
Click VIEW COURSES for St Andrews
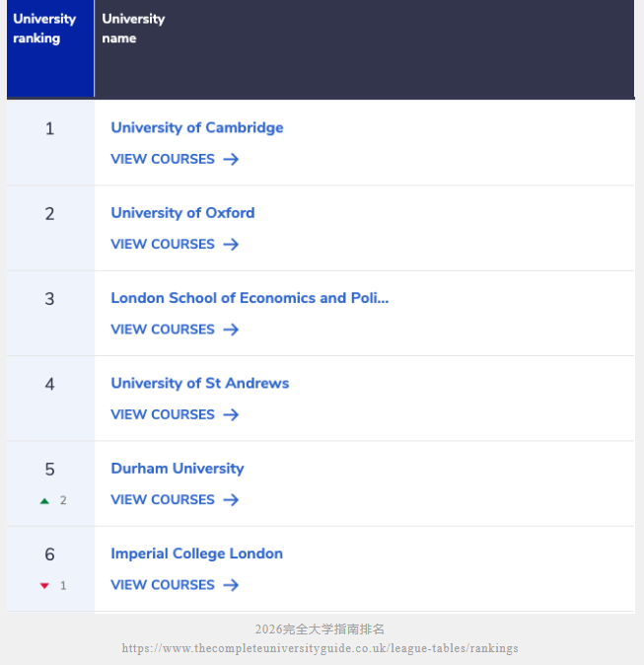(163, 414)
